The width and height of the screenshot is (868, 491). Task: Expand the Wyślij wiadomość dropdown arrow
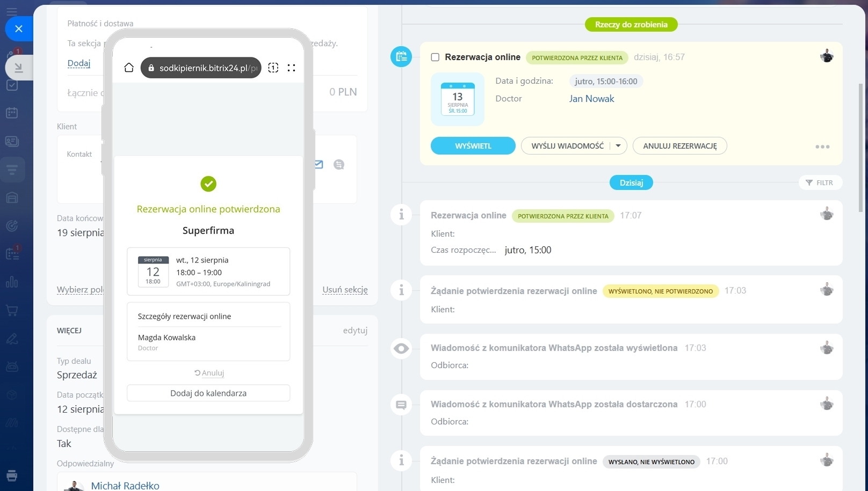[618, 146]
